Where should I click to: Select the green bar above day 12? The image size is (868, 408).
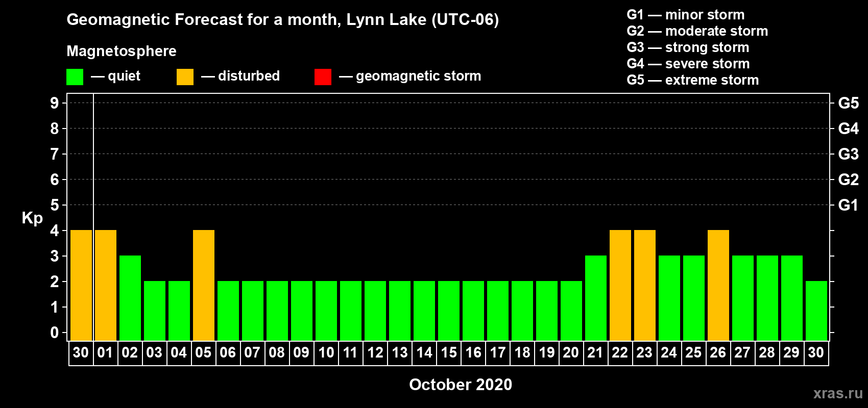coord(375,311)
